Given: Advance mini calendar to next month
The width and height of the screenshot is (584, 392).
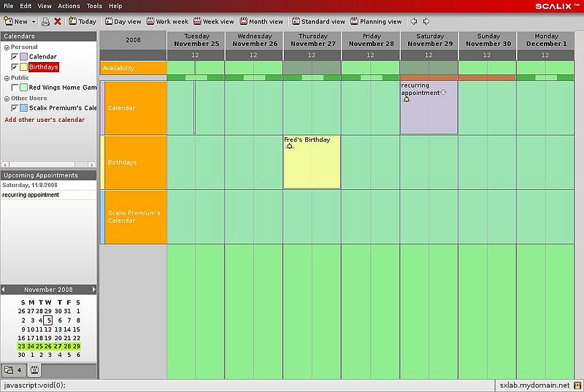Looking at the screenshot, I should click(93, 290).
